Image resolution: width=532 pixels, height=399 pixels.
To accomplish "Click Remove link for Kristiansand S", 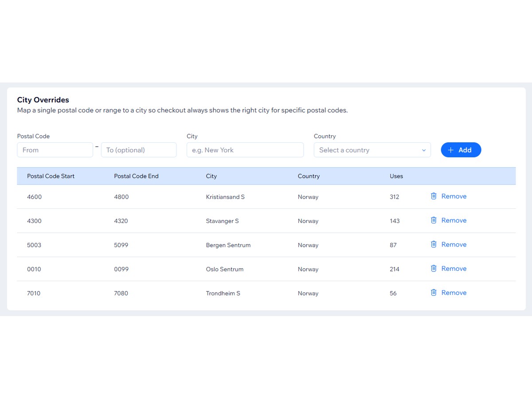I will 454,196.
